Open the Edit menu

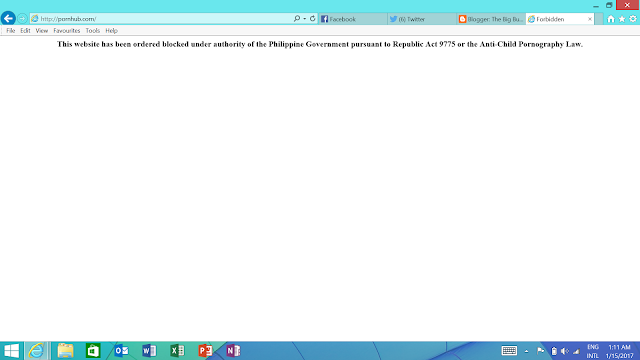pyautogui.click(x=25, y=31)
